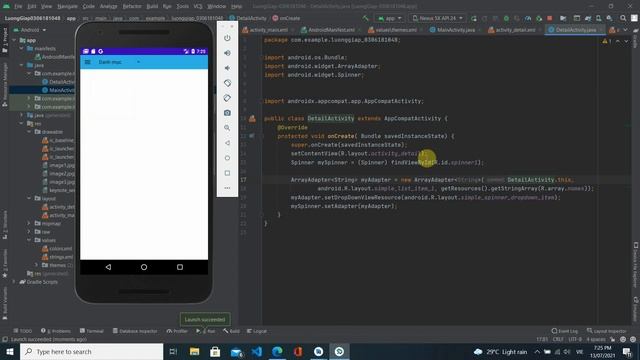
Task: Click the Debug app bug icon
Action: (506, 18)
